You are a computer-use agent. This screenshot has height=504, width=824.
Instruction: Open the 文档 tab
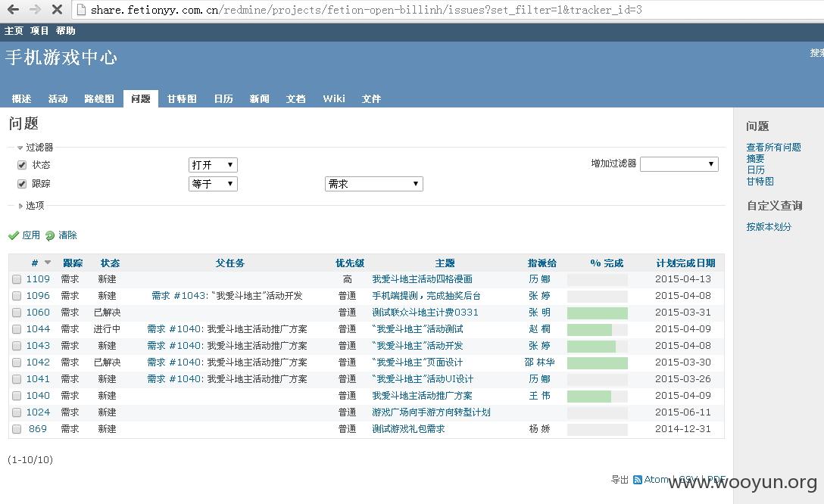tap(296, 98)
